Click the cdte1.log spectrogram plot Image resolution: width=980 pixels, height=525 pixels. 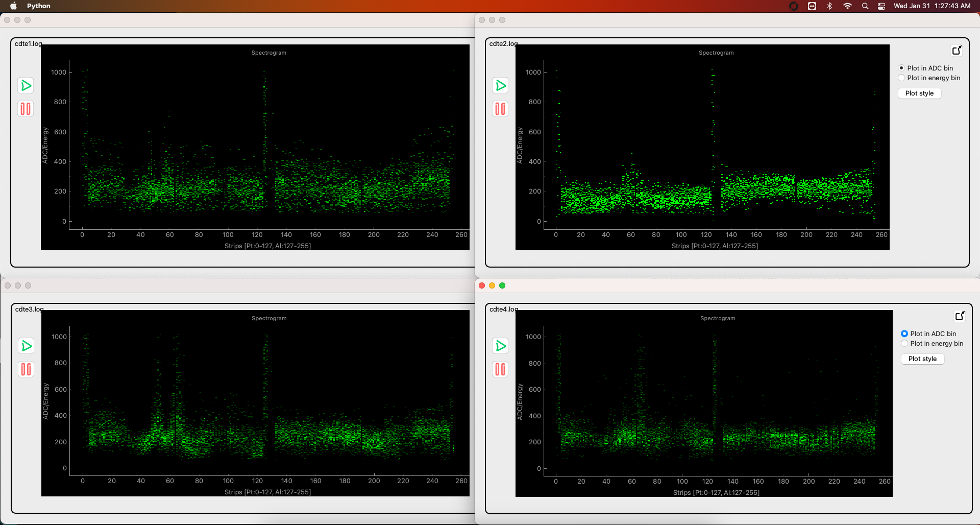click(x=255, y=147)
